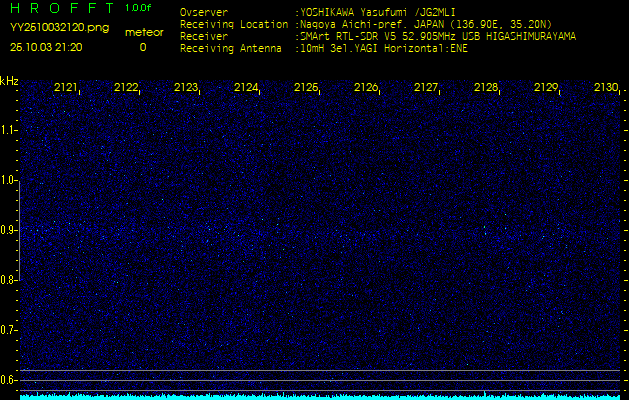Click the cyan signal level strip
Screen dimensions: 629x400
[x=320, y=396]
